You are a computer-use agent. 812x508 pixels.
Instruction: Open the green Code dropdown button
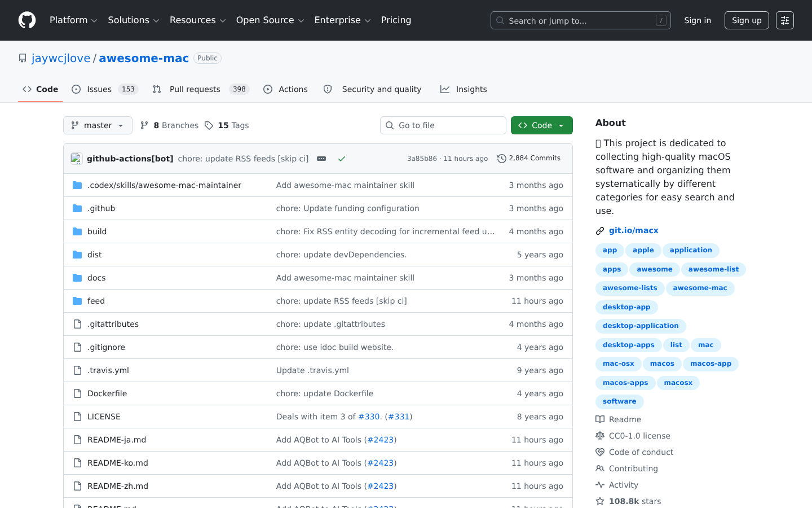tap(541, 125)
